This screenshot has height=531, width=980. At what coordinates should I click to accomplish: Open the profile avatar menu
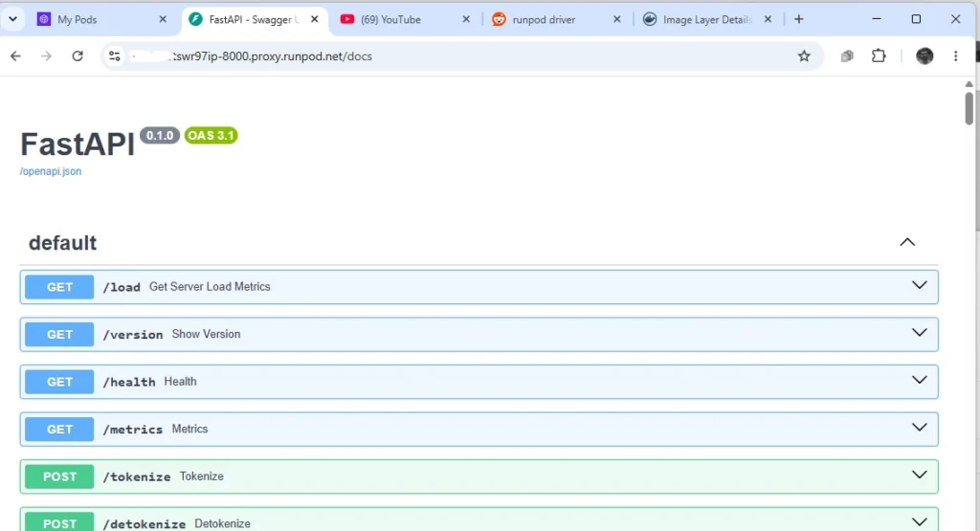pyautogui.click(x=924, y=55)
